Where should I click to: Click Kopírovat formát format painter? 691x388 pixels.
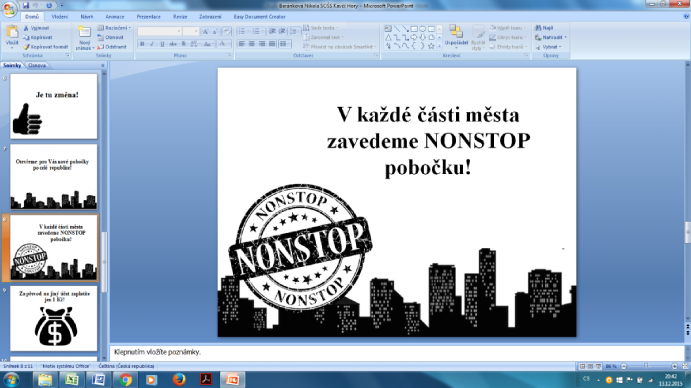[46, 47]
